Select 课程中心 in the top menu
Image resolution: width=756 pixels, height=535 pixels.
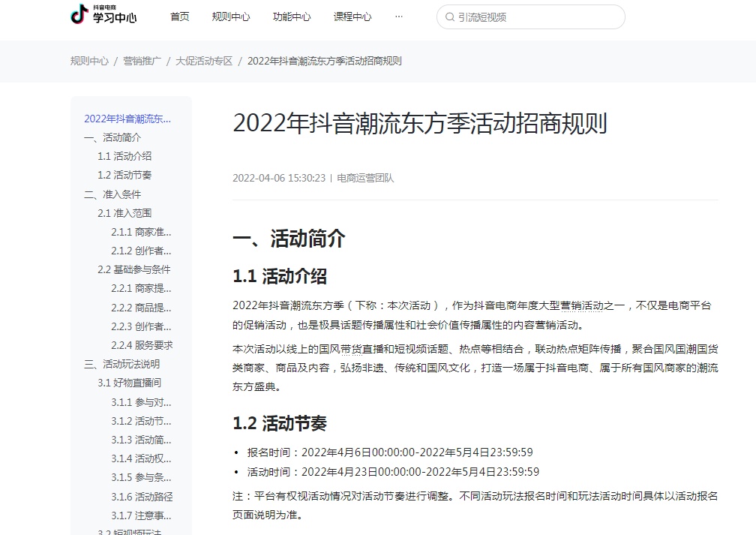click(x=352, y=17)
